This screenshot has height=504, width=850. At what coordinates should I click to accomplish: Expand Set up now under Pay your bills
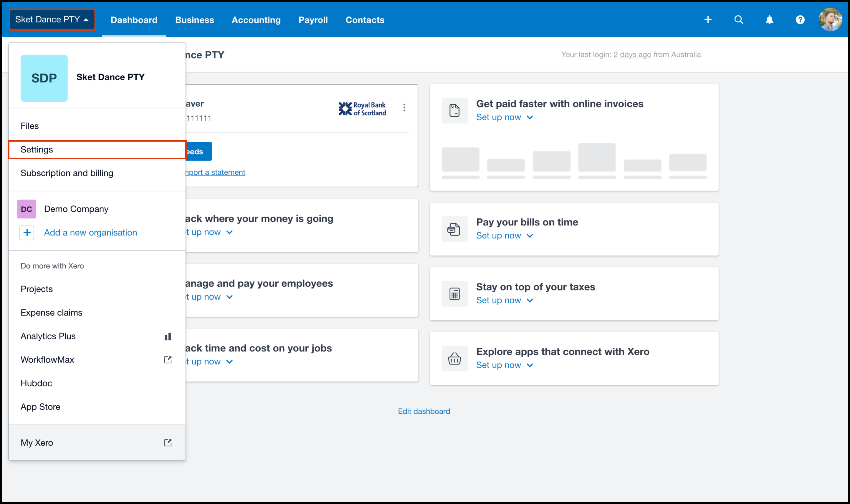pyautogui.click(x=504, y=236)
